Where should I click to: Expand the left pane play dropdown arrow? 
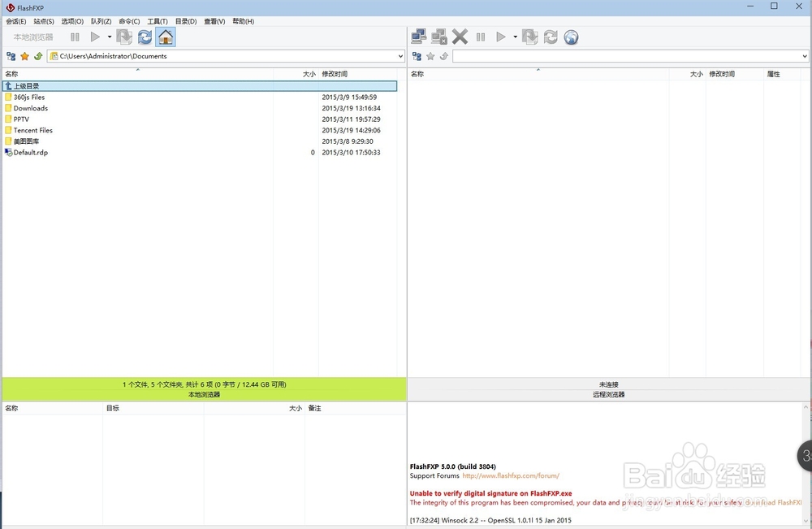(110, 37)
